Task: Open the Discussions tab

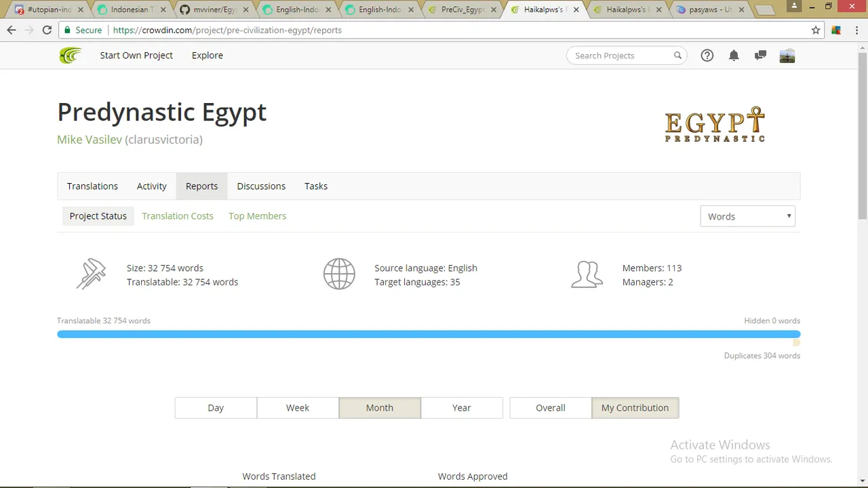Action: [261, 186]
